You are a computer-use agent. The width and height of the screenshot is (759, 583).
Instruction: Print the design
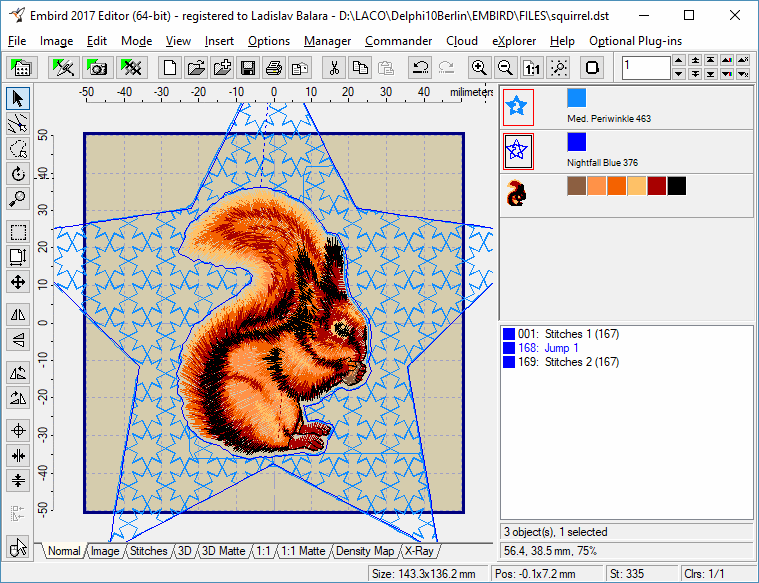[274, 68]
